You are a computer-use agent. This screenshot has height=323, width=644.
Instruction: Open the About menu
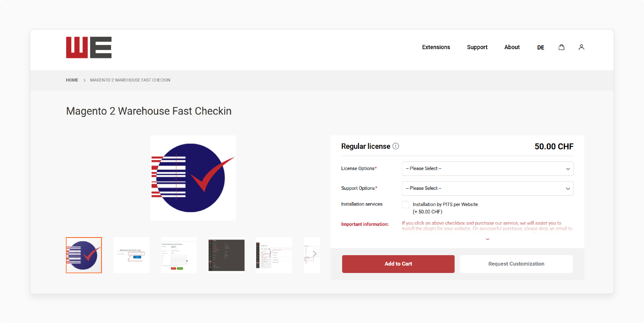(x=512, y=47)
